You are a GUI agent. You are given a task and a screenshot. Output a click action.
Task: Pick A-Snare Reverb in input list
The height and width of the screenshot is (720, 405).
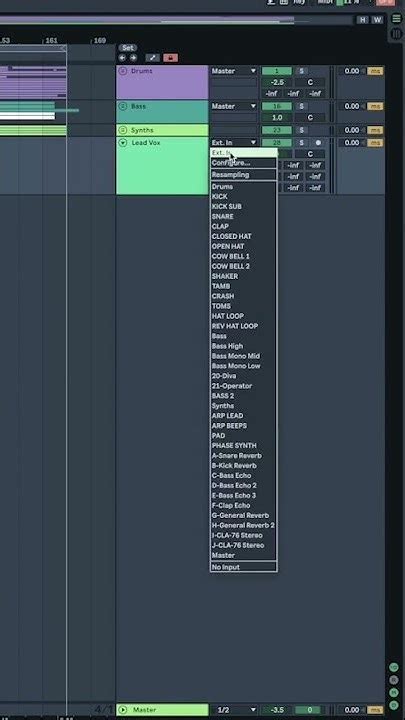tap(244, 456)
